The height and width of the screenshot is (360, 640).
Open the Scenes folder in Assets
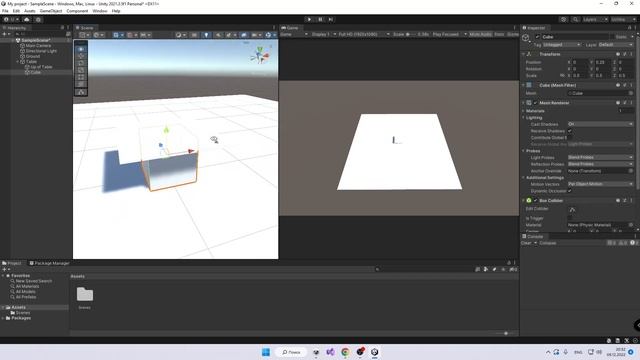(84, 294)
